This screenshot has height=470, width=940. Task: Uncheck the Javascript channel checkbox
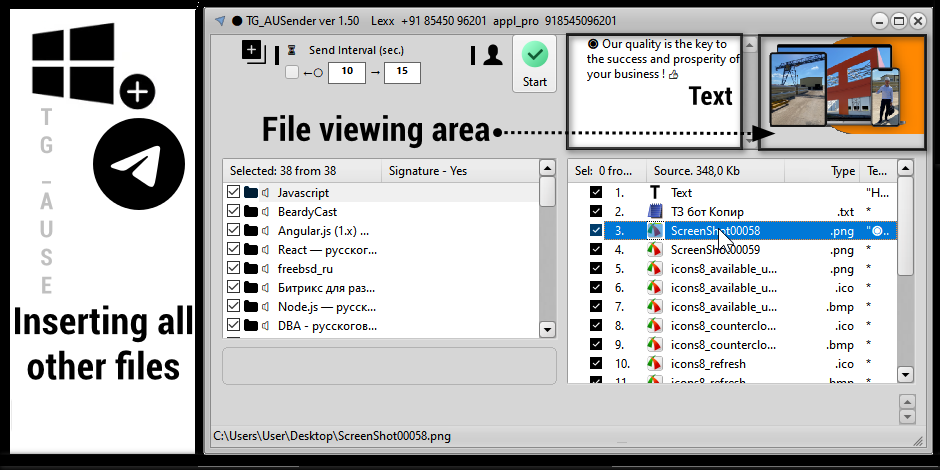tap(234, 192)
